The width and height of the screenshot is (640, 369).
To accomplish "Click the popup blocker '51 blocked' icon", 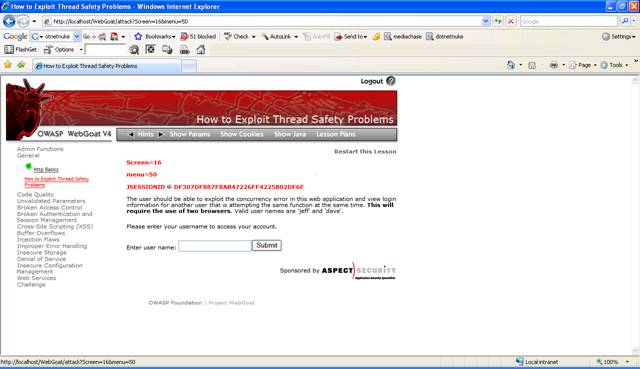I will (198, 36).
